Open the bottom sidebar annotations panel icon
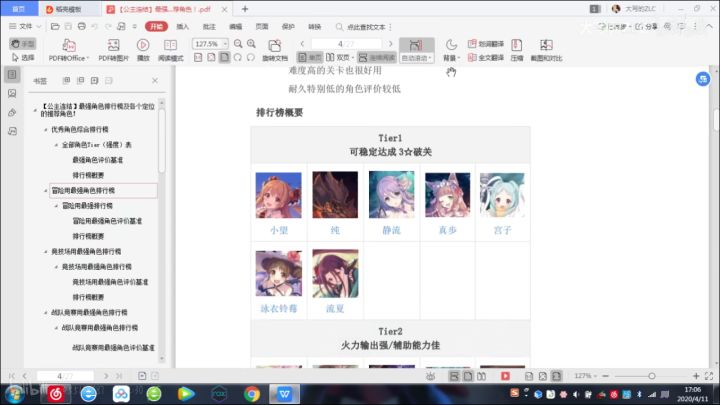Image resolution: width=720 pixels, height=405 pixels. 12,131
